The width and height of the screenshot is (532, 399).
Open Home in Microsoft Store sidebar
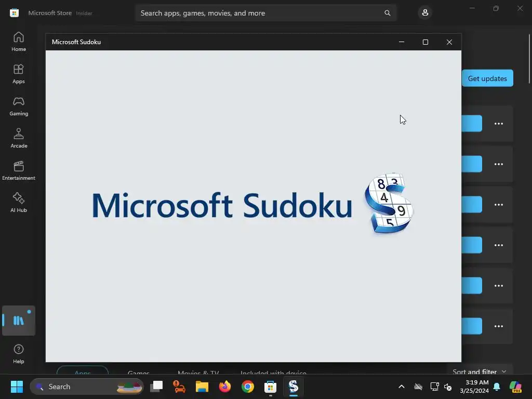point(19,42)
